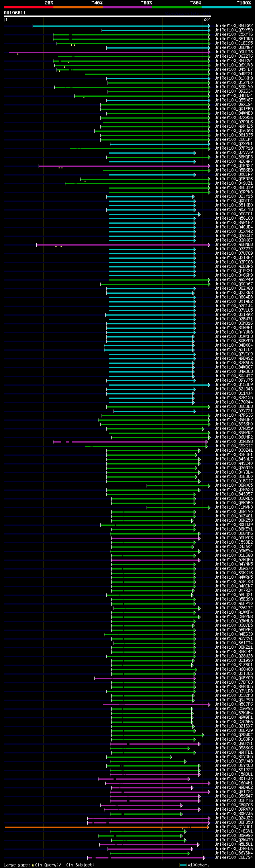Click the orange ~40% identity legend bar
This screenshot has width=255, height=868.
pos(78,7)
